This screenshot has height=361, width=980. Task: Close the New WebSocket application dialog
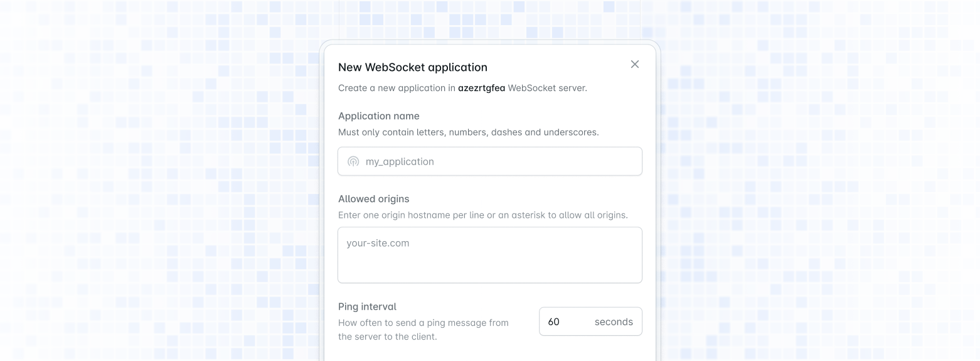point(635,64)
